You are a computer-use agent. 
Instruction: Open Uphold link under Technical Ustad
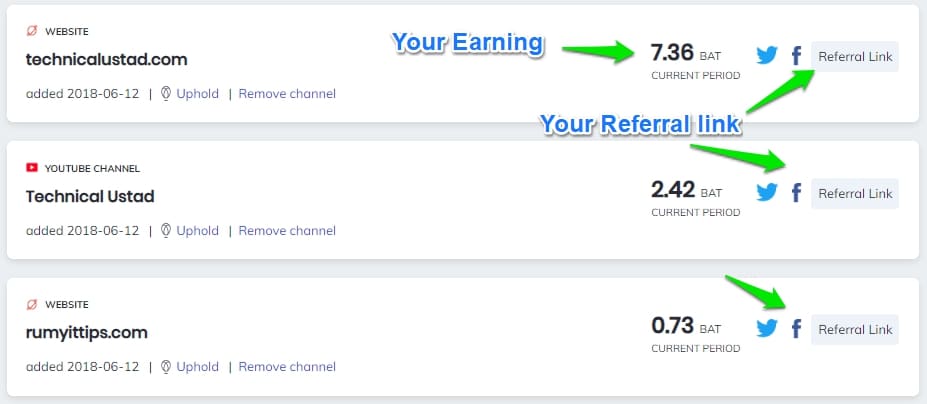coord(197,231)
